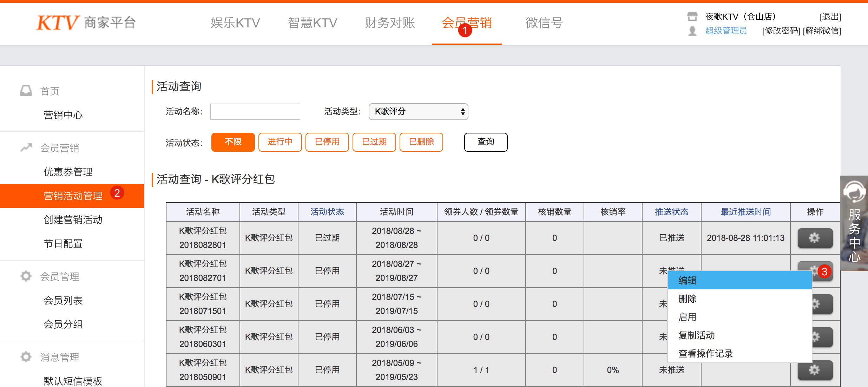Choose 查看操作记录 in the context menu

coord(739,353)
